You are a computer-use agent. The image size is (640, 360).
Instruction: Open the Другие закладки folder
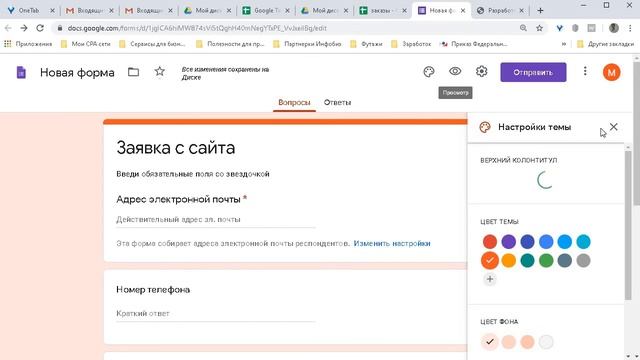605,44
